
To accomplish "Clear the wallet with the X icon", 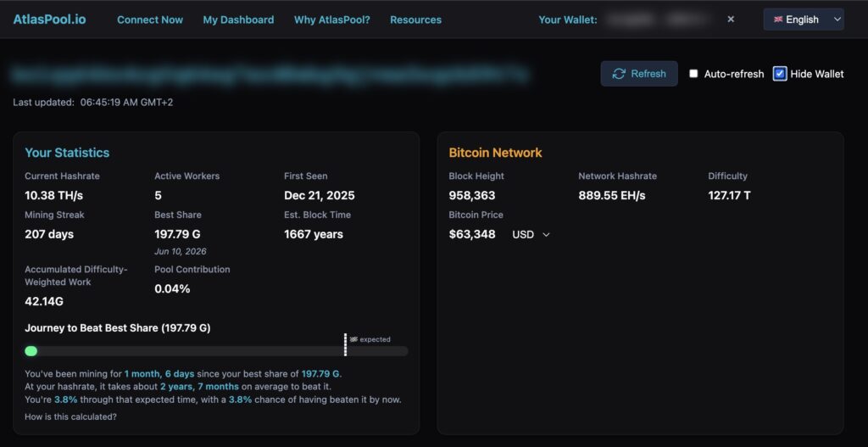I will click(731, 20).
